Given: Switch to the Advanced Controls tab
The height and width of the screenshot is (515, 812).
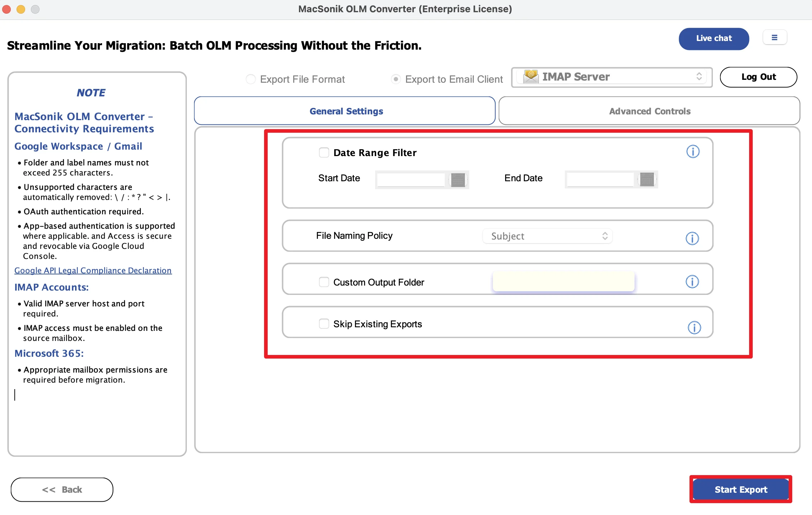Looking at the screenshot, I should click(x=649, y=111).
